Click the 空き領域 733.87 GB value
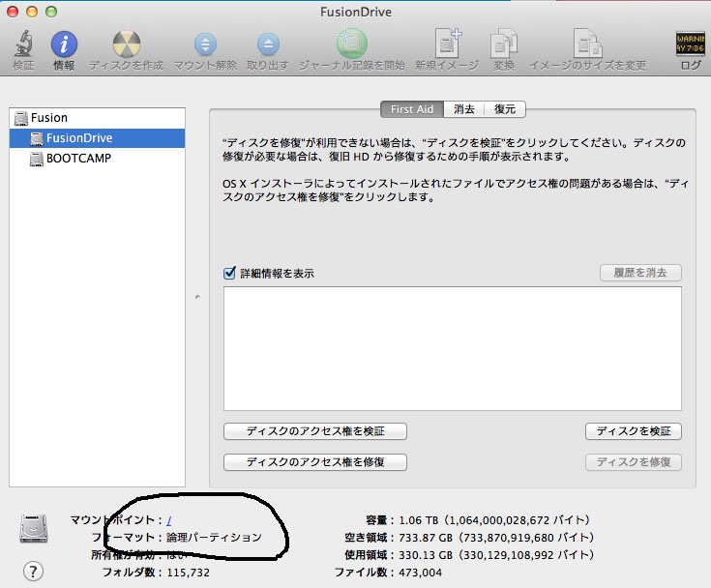Image resolution: width=711 pixels, height=588 pixels. pos(496,538)
